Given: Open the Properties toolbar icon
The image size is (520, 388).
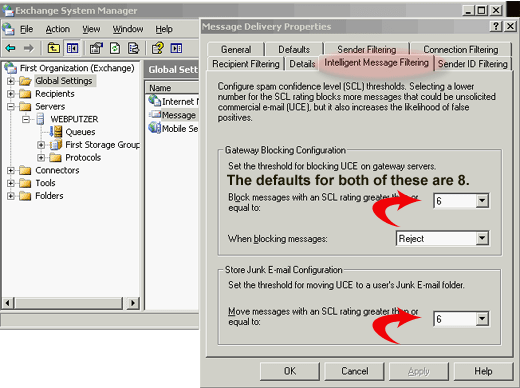Looking at the screenshot, I should pos(96,49).
